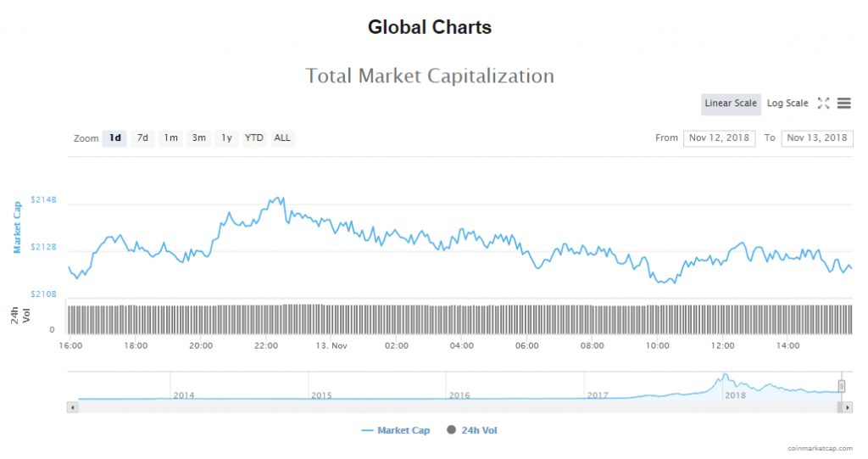Click the navigator range handle near 2018
868x459 pixels.
click(x=842, y=386)
